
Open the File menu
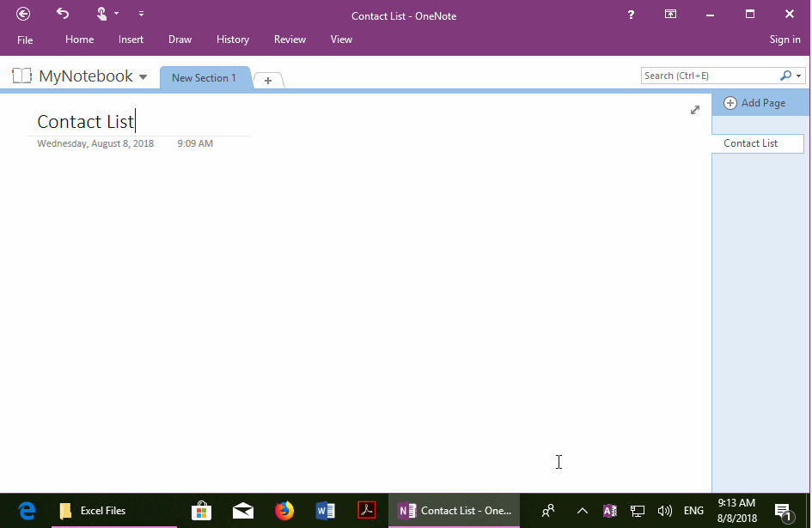25,39
